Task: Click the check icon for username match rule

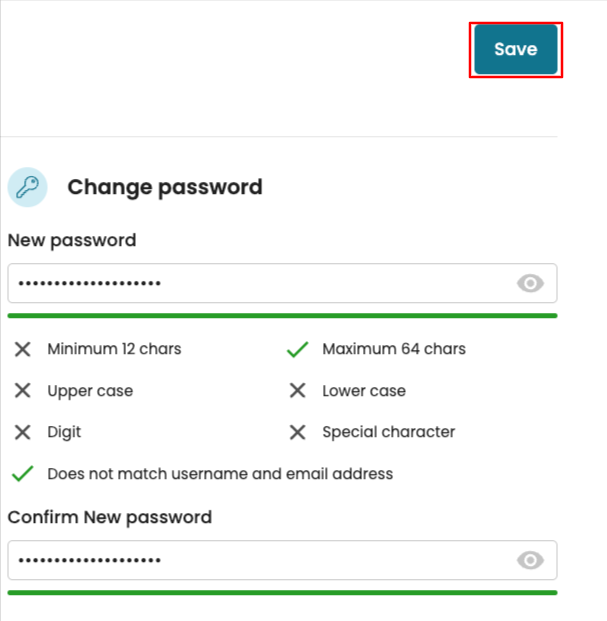Action: 22,474
